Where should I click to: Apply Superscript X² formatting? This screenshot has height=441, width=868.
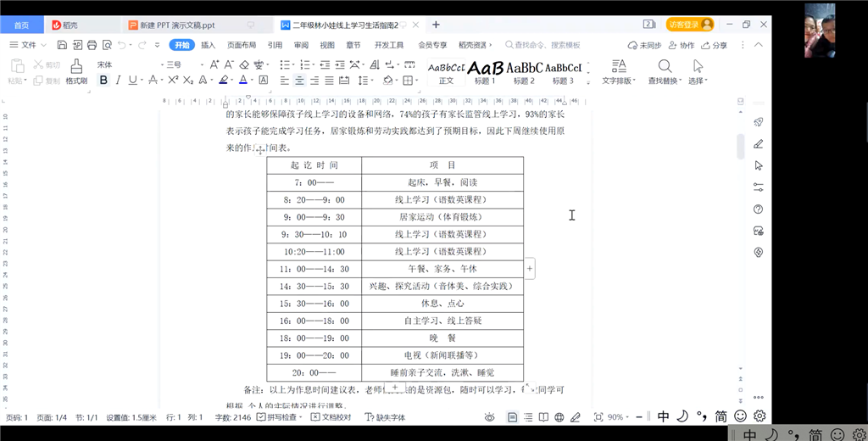[173, 81]
